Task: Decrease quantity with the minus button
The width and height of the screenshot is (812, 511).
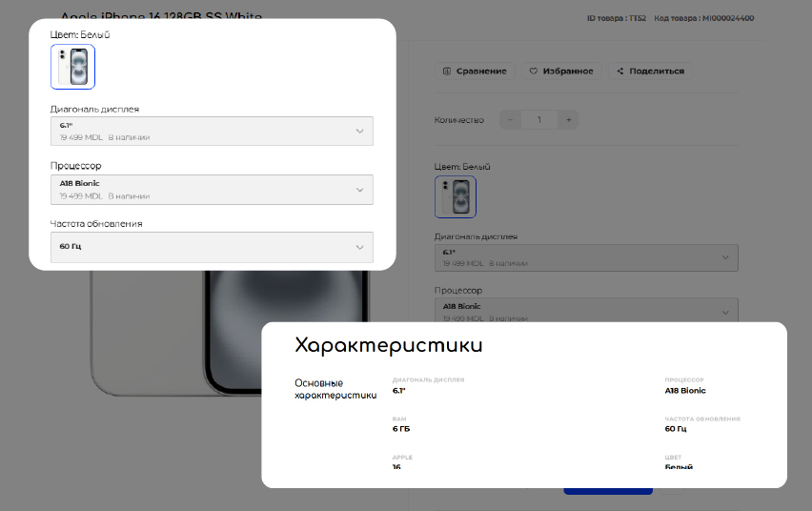Action: pyautogui.click(x=510, y=120)
